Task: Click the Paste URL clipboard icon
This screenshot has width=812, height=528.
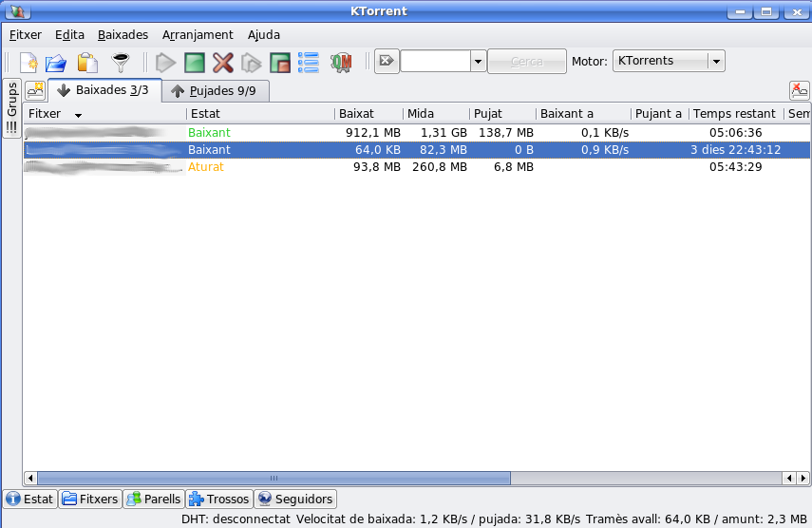Action: [x=87, y=63]
